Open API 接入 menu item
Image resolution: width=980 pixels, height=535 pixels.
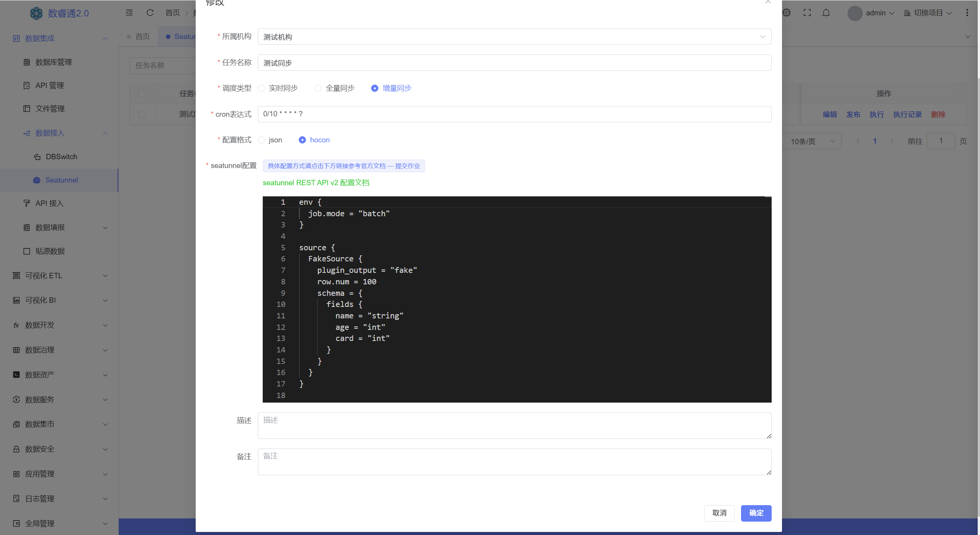pyautogui.click(x=49, y=203)
